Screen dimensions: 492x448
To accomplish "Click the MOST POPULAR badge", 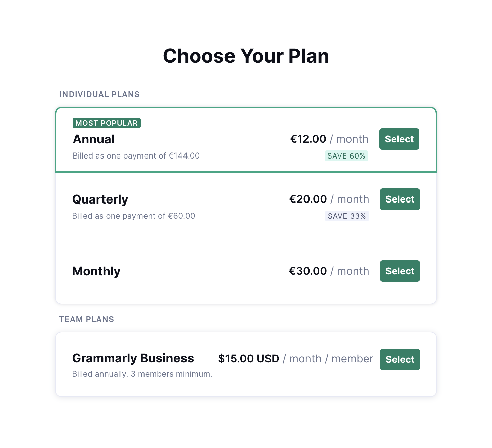I will pyautogui.click(x=107, y=123).
